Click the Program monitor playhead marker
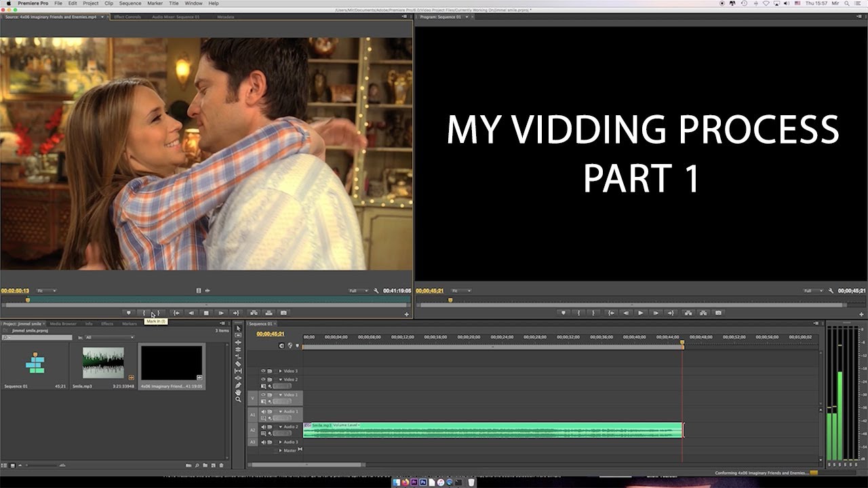The image size is (868, 488). click(450, 300)
